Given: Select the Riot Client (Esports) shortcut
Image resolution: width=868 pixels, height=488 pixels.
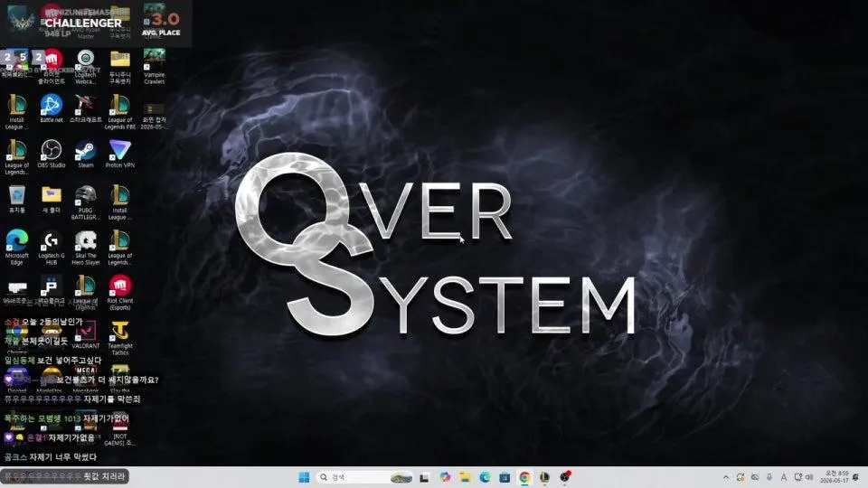Looking at the screenshot, I should (x=119, y=293).
